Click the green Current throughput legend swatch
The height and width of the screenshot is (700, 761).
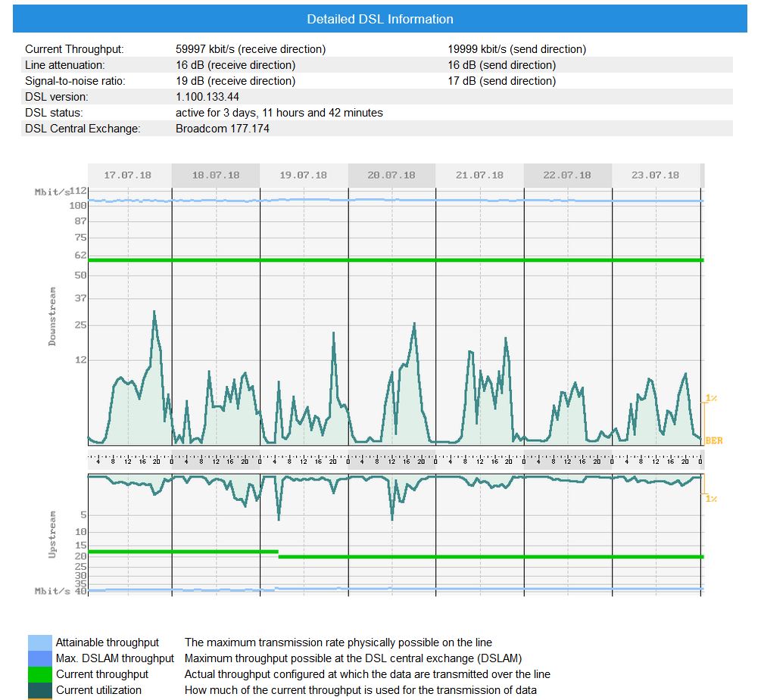point(39,674)
